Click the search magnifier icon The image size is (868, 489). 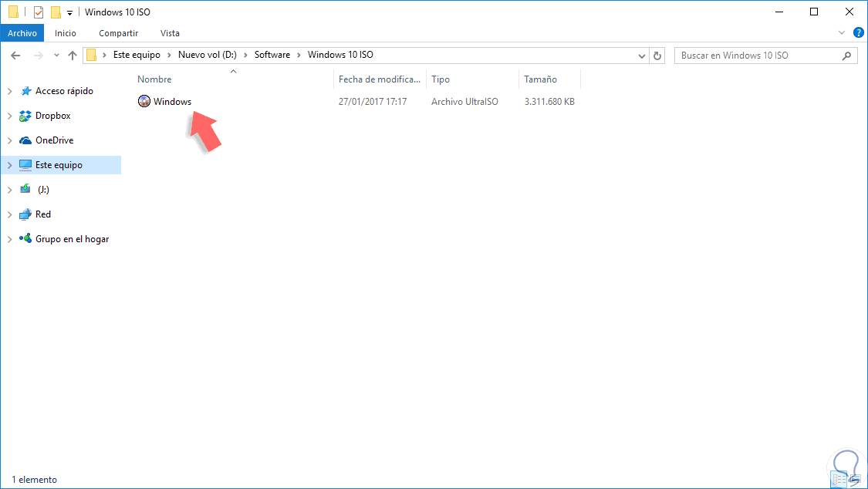click(x=846, y=56)
